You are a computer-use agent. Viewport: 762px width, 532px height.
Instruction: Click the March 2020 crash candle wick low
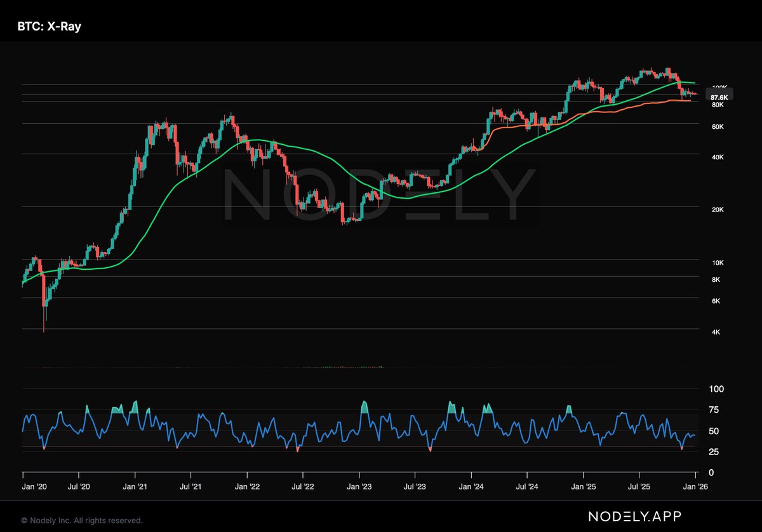point(44,331)
